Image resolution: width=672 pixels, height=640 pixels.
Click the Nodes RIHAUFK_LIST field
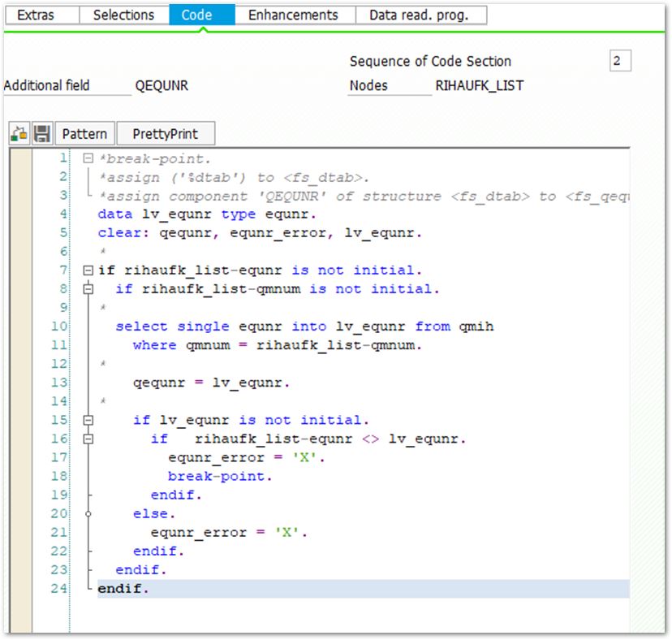479,86
